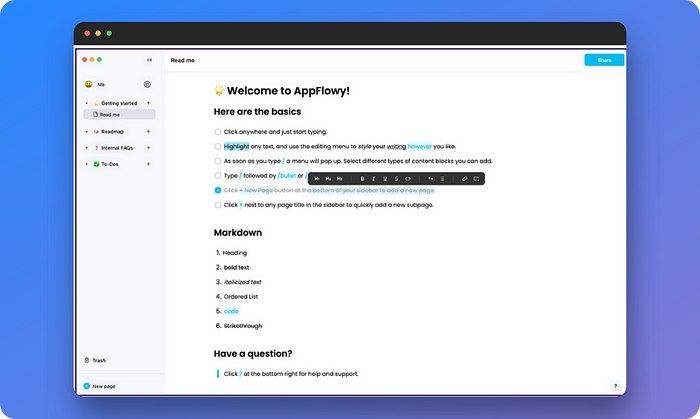
Task: Open the Read me page in sidebar
Action: (119, 115)
